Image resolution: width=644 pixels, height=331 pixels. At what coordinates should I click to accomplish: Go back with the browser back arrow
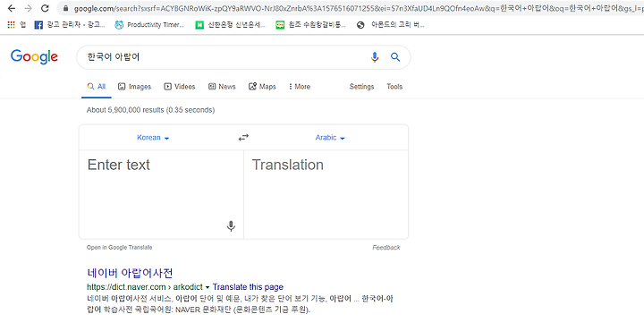(12, 8)
